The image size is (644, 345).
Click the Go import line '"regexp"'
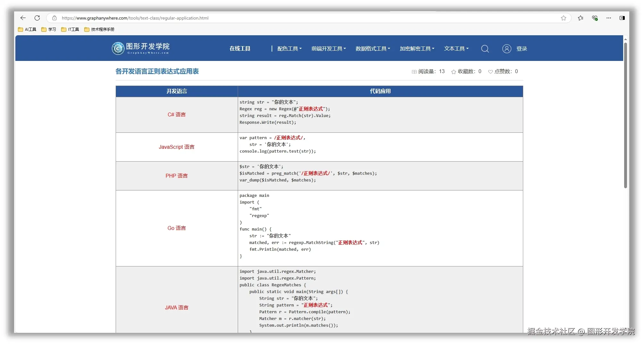click(259, 216)
